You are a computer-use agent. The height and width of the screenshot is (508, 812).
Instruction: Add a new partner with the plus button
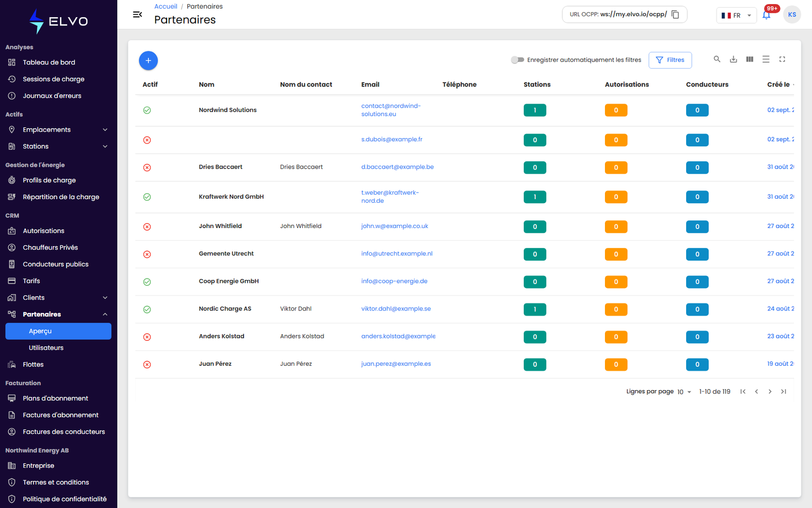coord(148,60)
